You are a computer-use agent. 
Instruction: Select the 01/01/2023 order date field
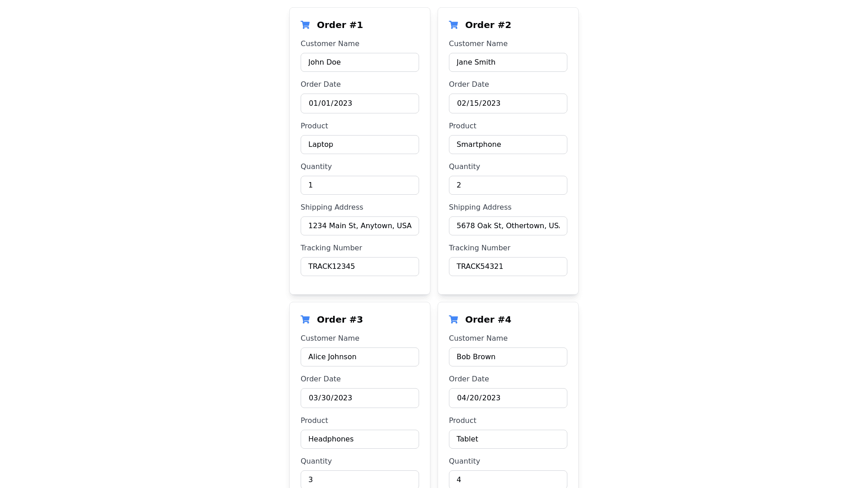[359, 103]
